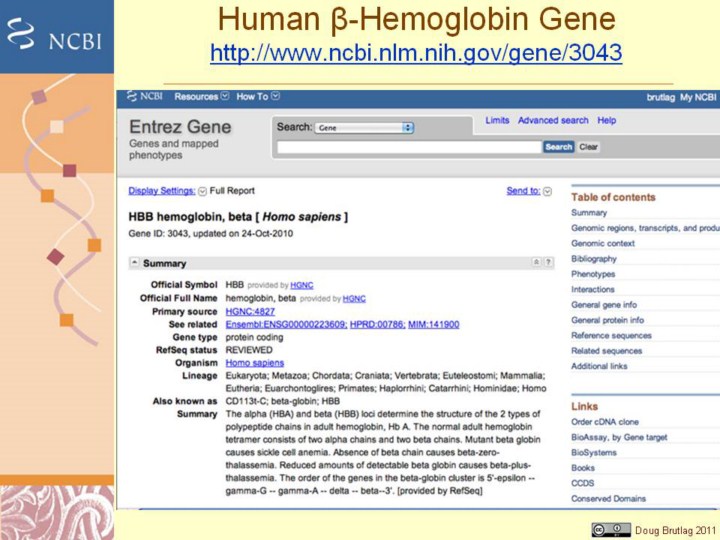Jump to Genomic context in table of contents
The image size is (720, 540).
point(603,243)
